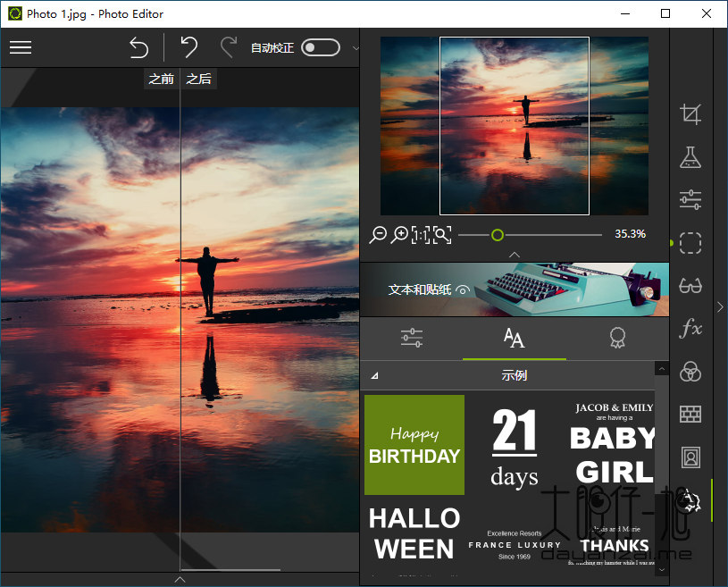The image size is (728, 587).
Task: Click the zoom out magnifier icon
Action: (378, 235)
